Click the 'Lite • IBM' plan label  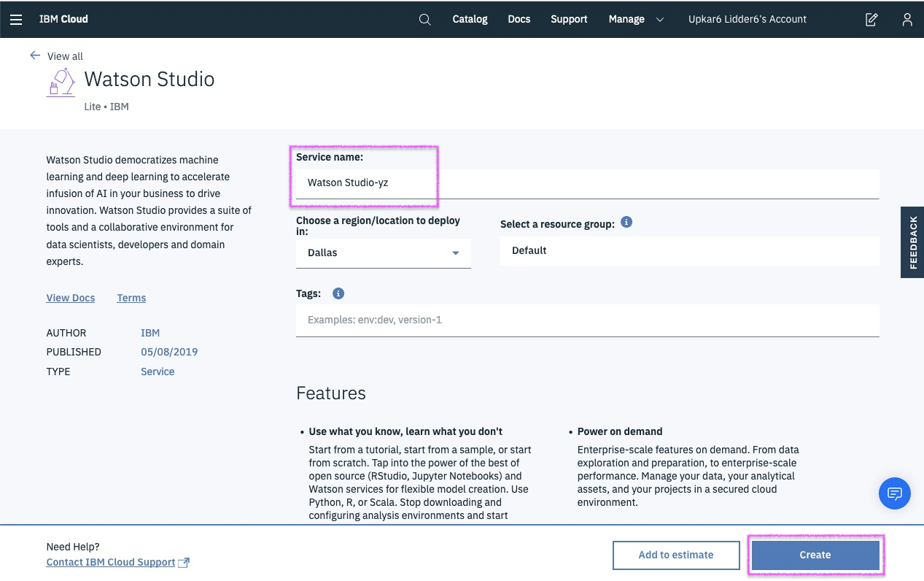pyautogui.click(x=106, y=107)
